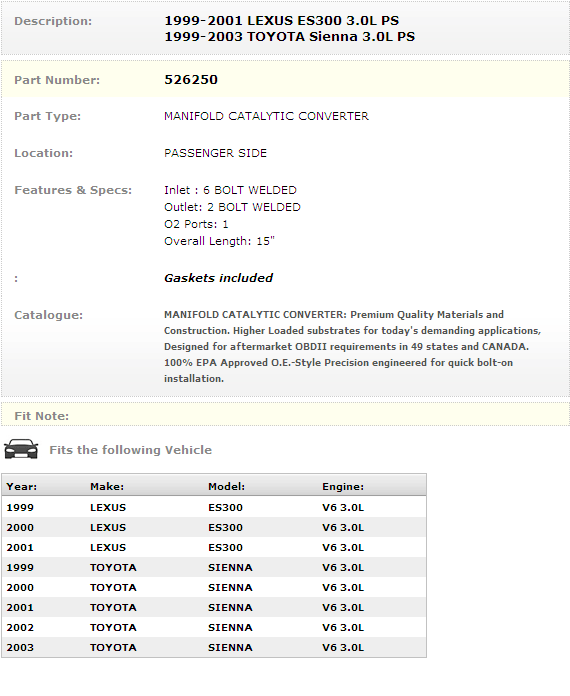Click the MANIFOLD CATALYTIC CONVERTER part type text

[266, 116]
